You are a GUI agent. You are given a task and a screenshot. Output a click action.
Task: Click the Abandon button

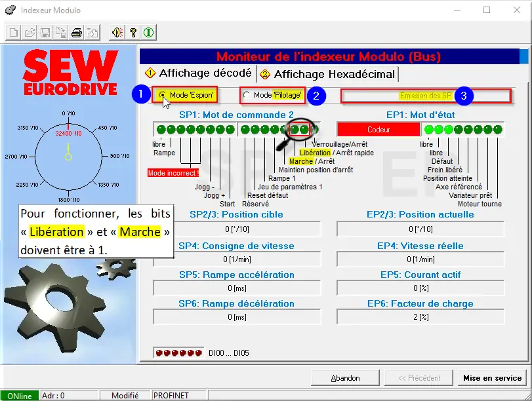point(345,378)
